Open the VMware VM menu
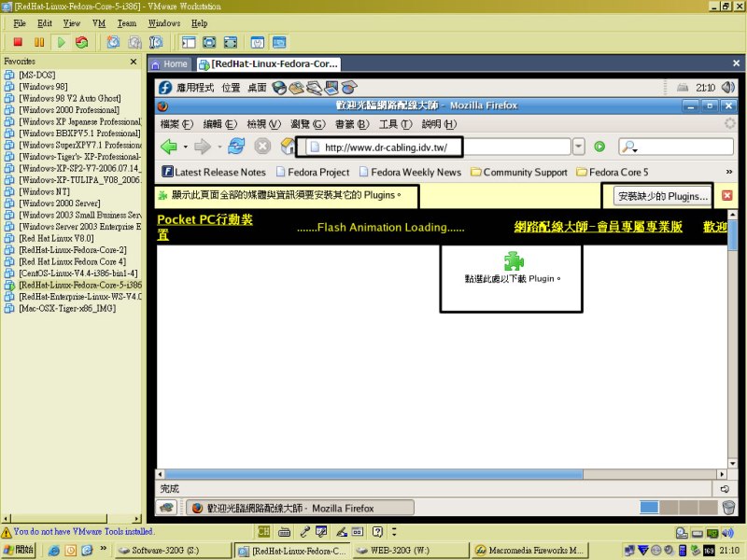Viewport: 747px width, 560px height. coord(99,23)
